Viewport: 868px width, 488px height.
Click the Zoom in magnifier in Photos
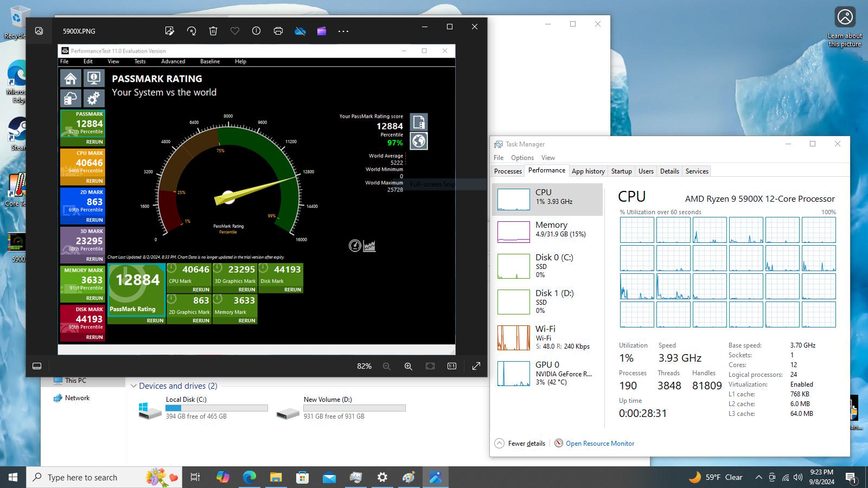[409, 366]
